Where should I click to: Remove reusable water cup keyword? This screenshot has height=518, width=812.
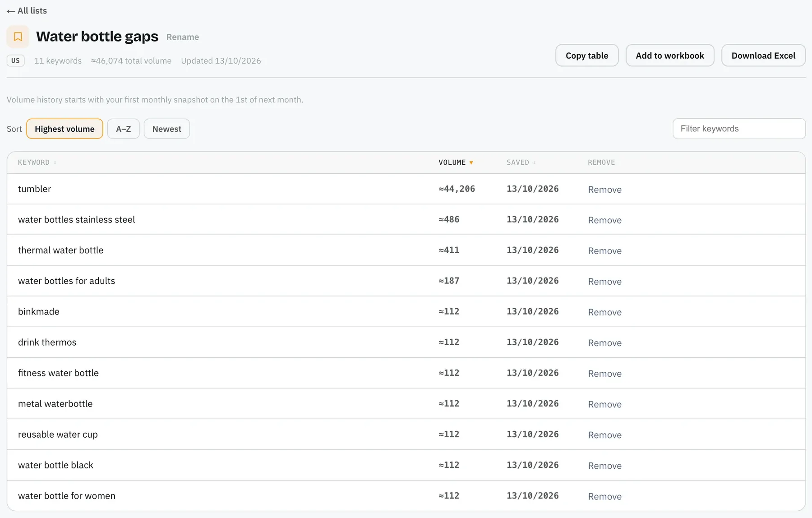coord(604,435)
